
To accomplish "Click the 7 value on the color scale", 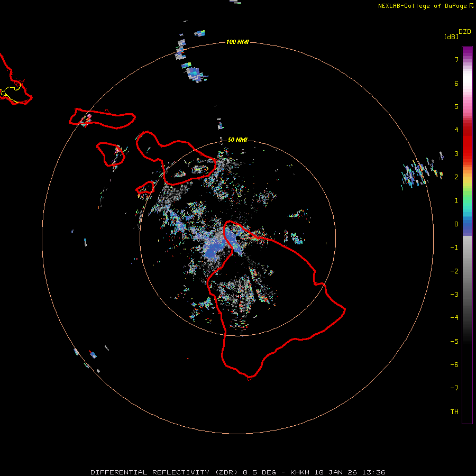I will click(x=456, y=59).
